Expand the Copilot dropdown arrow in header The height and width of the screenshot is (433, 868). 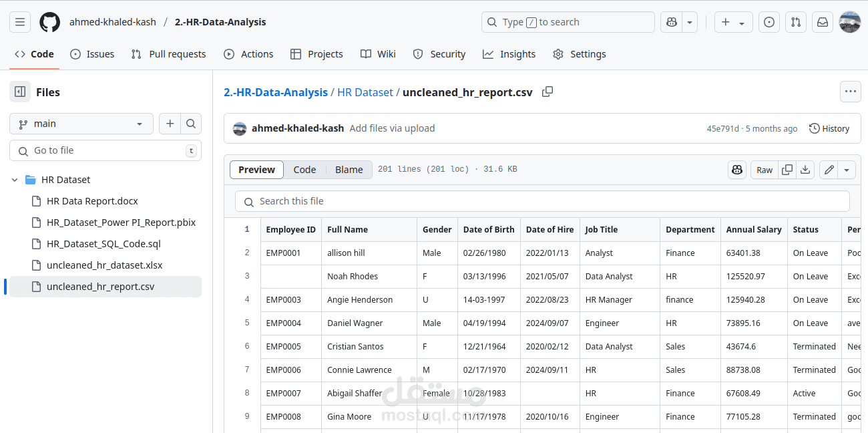[689, 22]
